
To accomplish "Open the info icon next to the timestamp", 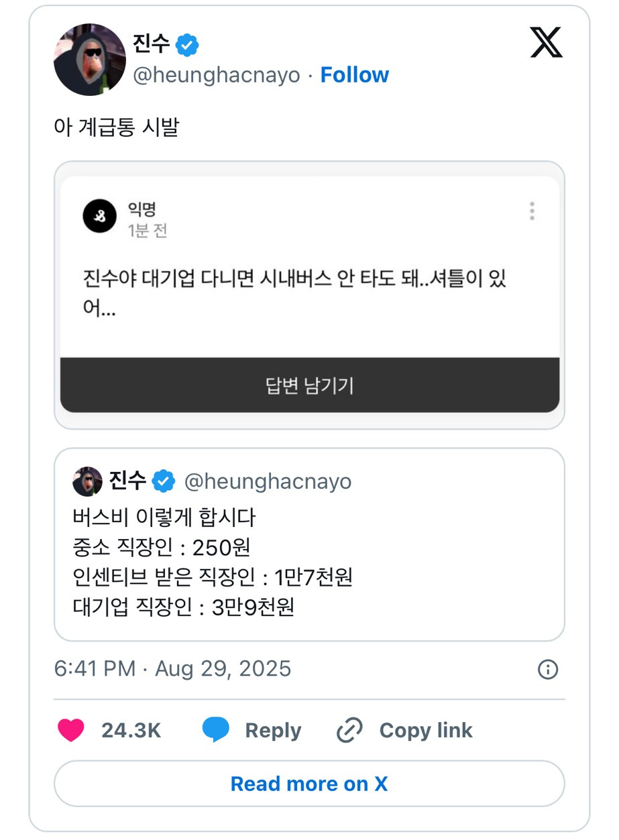I will pos(548,669).
